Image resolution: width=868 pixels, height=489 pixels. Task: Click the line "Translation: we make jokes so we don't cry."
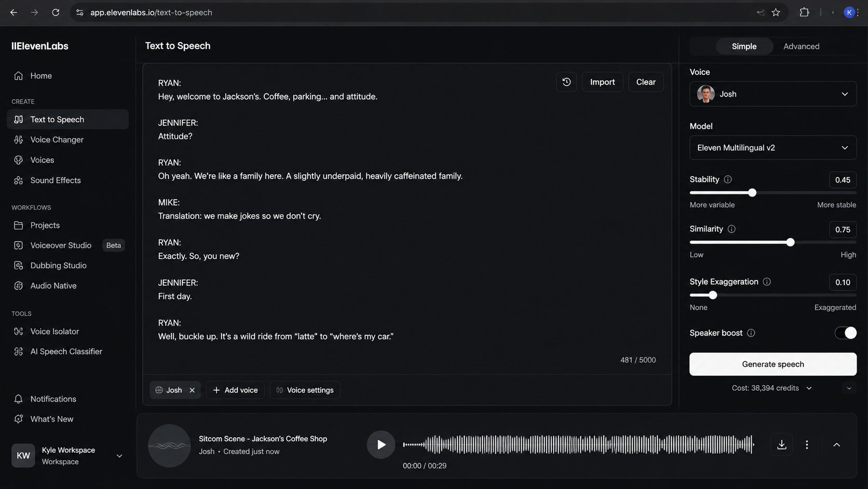[x=239, y=216]
